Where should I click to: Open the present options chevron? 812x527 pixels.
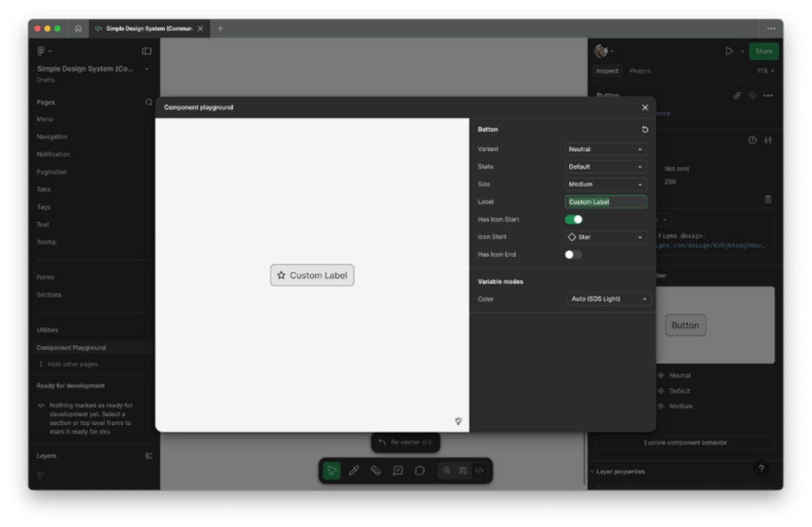[x=742, y=51]
